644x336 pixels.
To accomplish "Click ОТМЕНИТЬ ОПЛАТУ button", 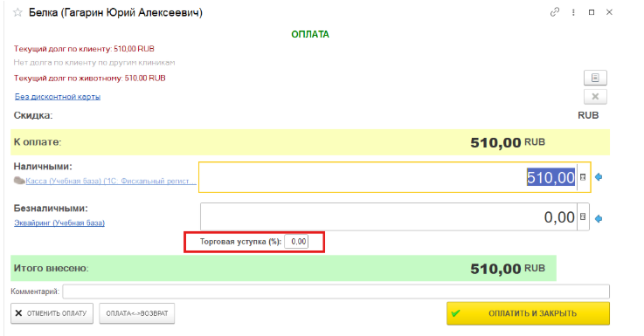I will click(x=52, y=313).
